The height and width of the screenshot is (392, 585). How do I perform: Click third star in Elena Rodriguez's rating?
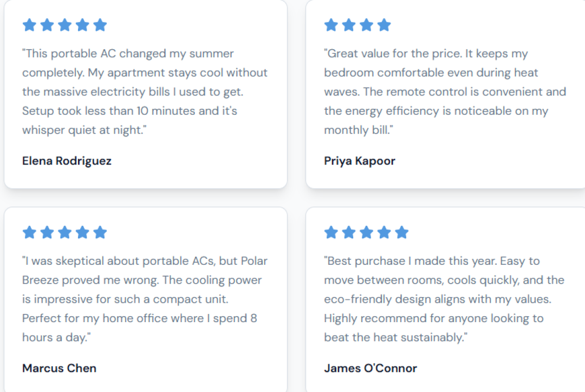click(x=64, y=25)
